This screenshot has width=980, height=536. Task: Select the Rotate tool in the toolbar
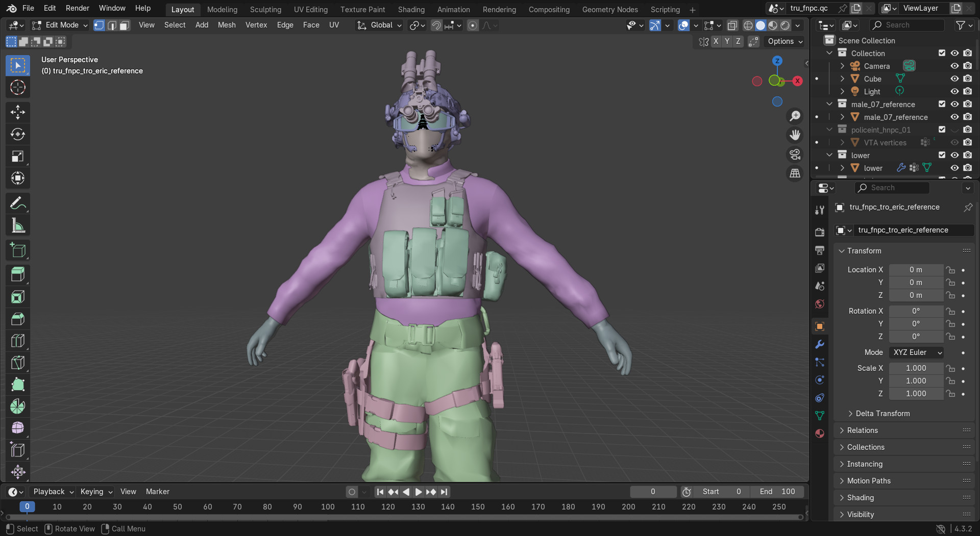pos(18,134)
